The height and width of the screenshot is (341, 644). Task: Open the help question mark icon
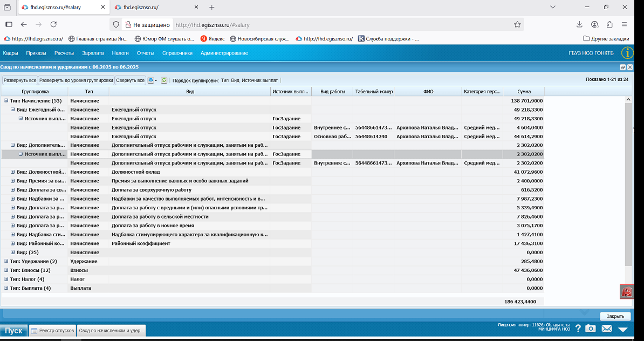click(578, 328)
